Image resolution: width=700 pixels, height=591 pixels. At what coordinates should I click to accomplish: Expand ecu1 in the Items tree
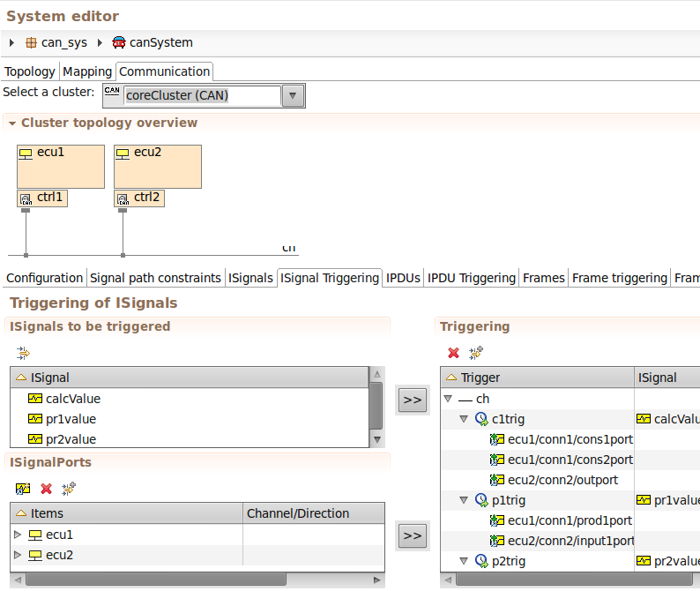click(18, 535)
